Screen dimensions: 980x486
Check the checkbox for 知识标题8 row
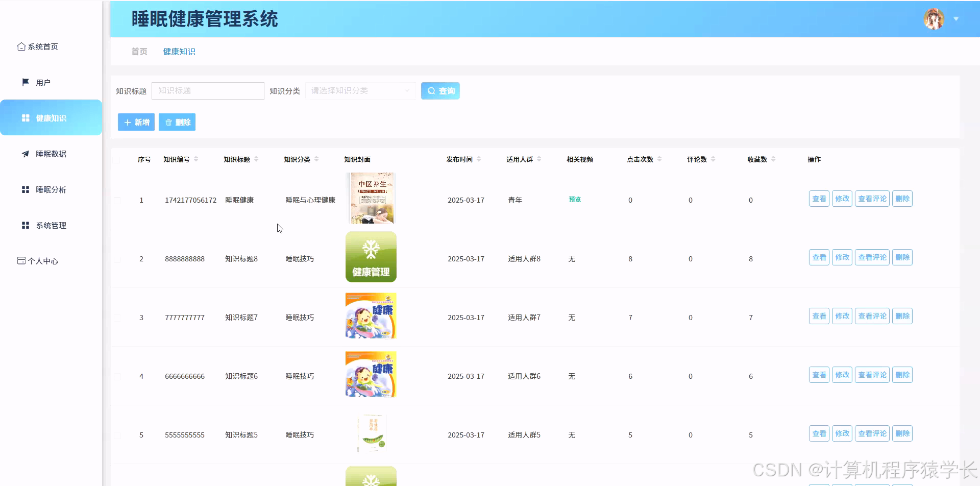pos(117,258)
